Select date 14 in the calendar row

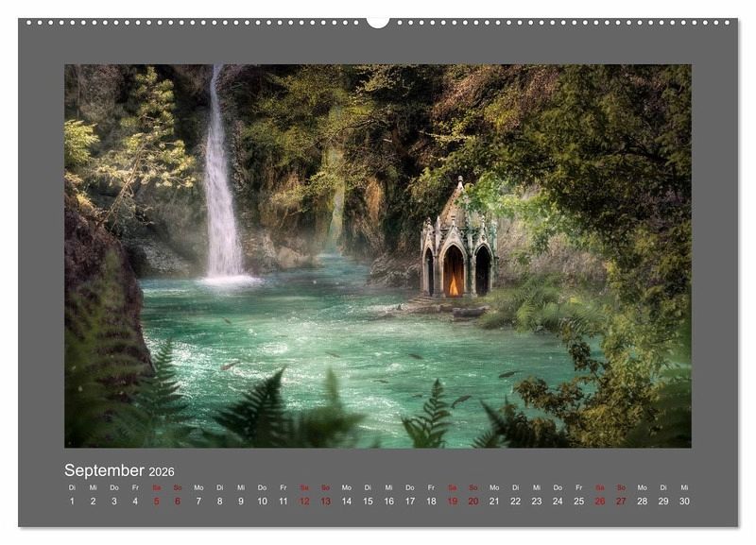pos(347,502)
